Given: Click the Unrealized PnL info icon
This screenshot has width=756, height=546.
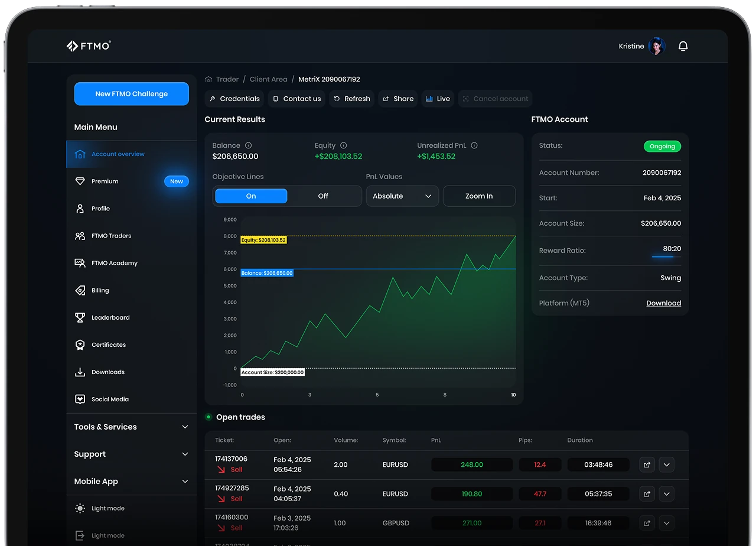Looking at the screenshot, I should pos(474,145).
